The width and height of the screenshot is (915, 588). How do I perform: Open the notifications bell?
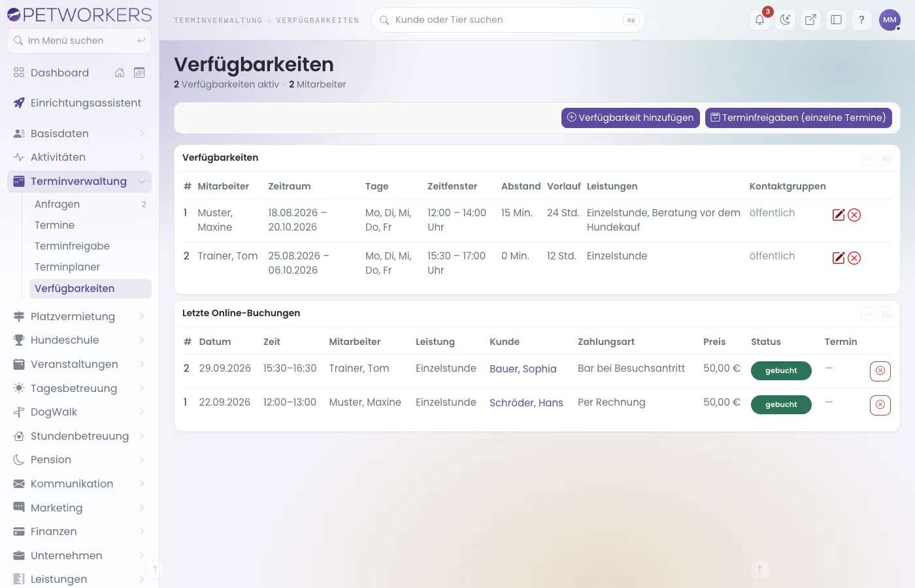pyautogui.click(x=759, y=20)
